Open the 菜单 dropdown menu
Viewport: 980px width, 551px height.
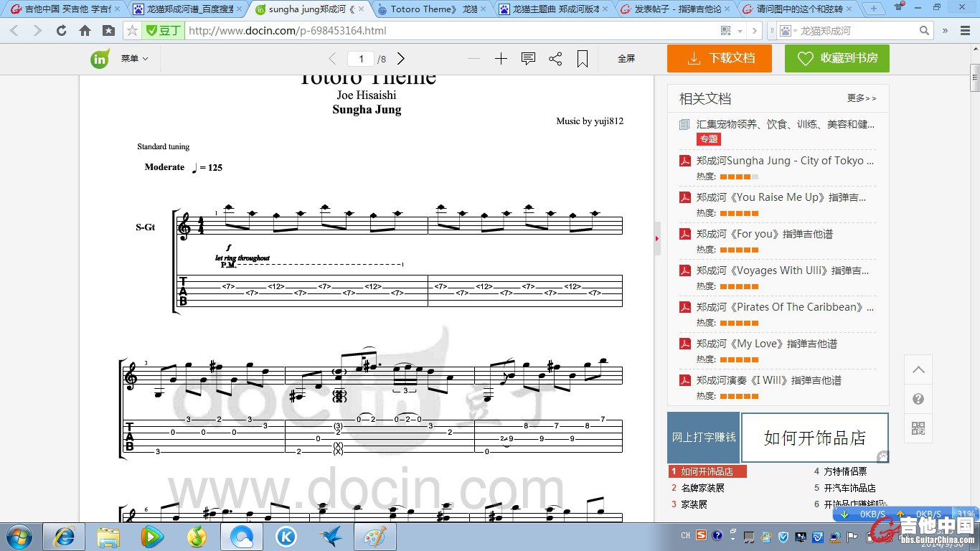click(134, 59)
